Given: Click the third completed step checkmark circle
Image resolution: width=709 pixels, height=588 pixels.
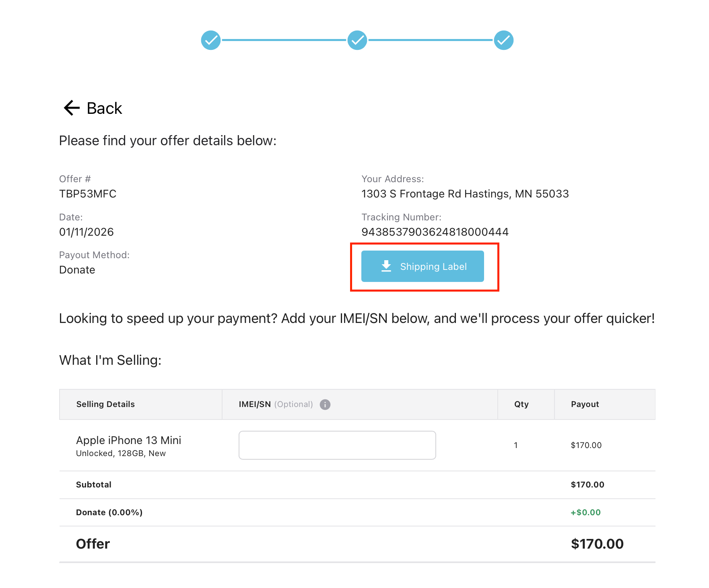Looking at the screenshot, I should pyautogui.click(x=504, y=40).
